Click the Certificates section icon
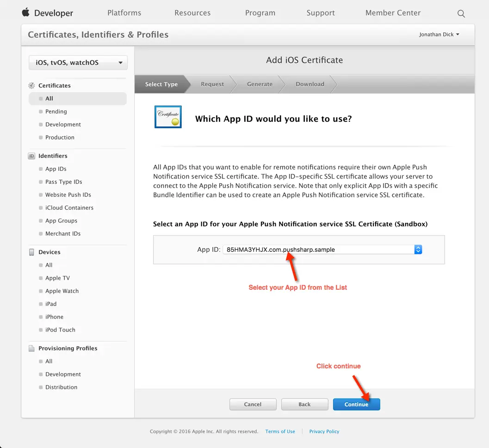The image size is (489, 448). (31, 86)
